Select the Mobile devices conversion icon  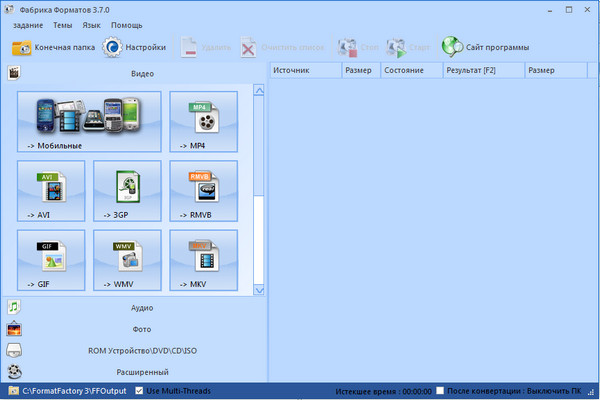click(89, 120)
